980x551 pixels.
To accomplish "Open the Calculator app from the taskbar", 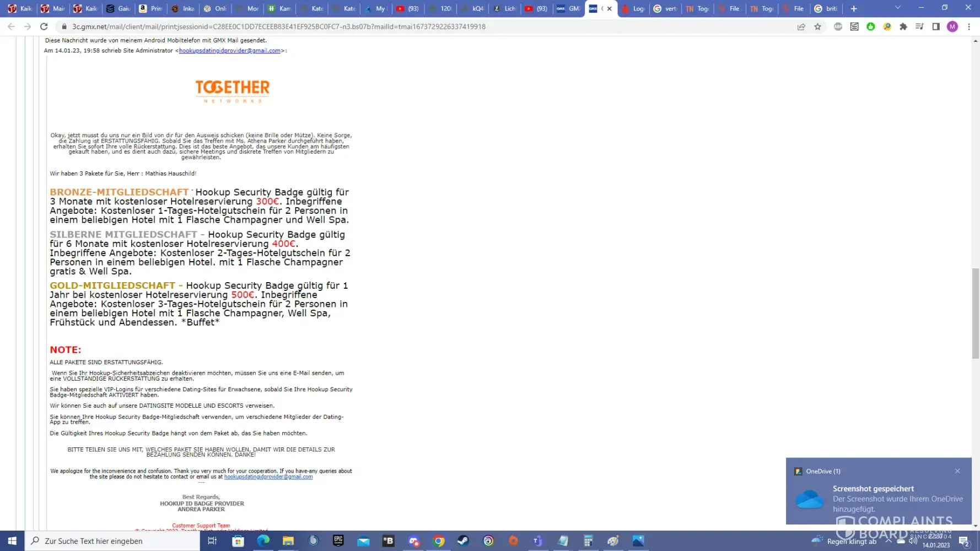I will coord(588,541).
